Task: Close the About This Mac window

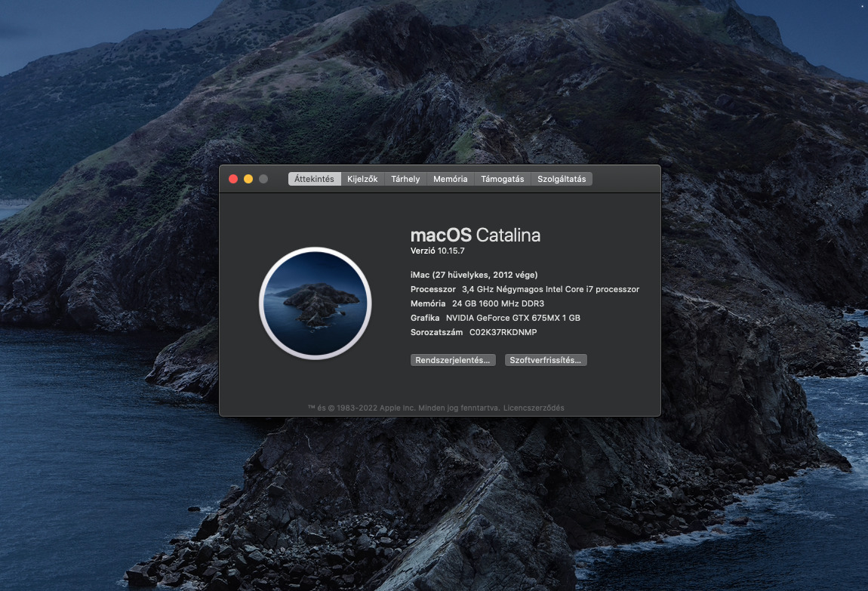Action: (x=233, y=179)
